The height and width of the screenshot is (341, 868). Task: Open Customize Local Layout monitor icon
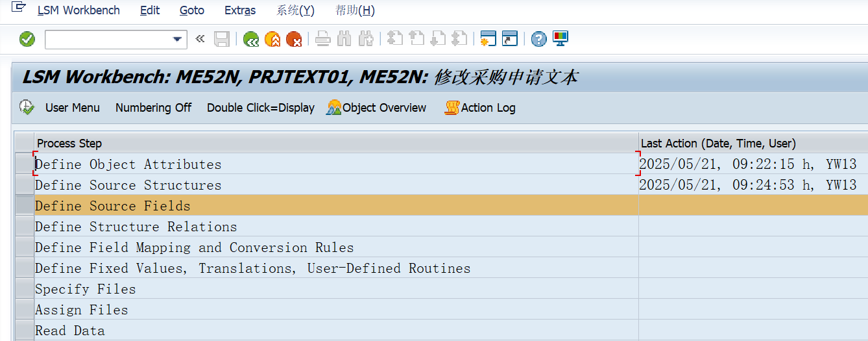pyautogui.click(x=561, y=38)
